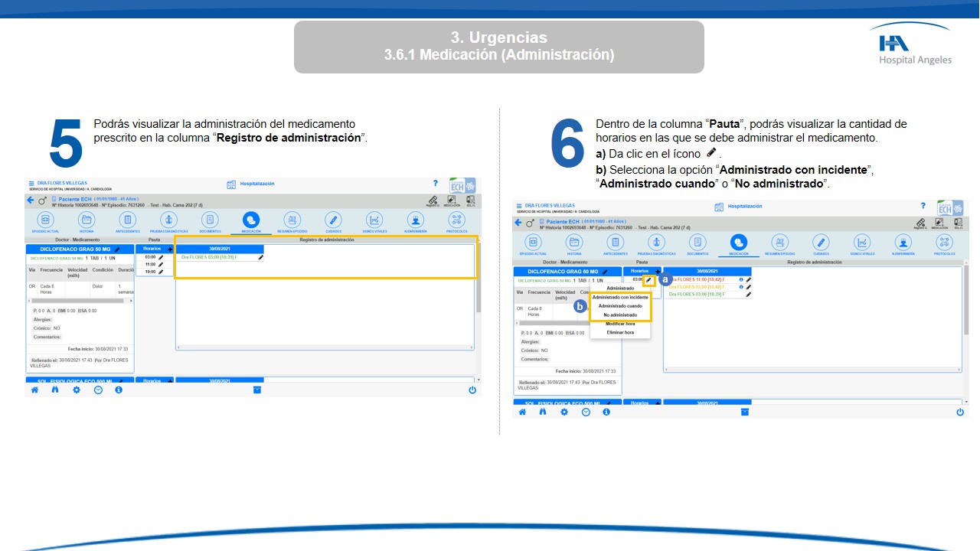Click Protocolos icon in step 5 screenshot

(x=456, y=221)
